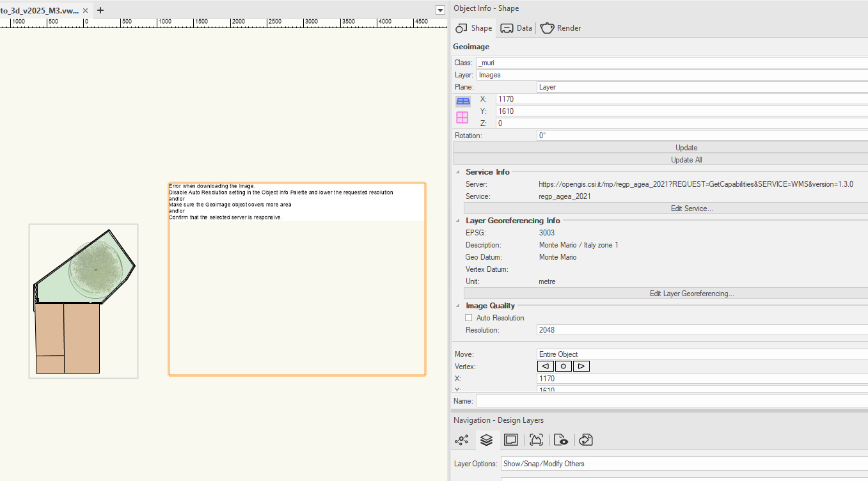868x481 pixels.
Task: Click the pink box position grid icon
Action: click(x=462, y=117)
